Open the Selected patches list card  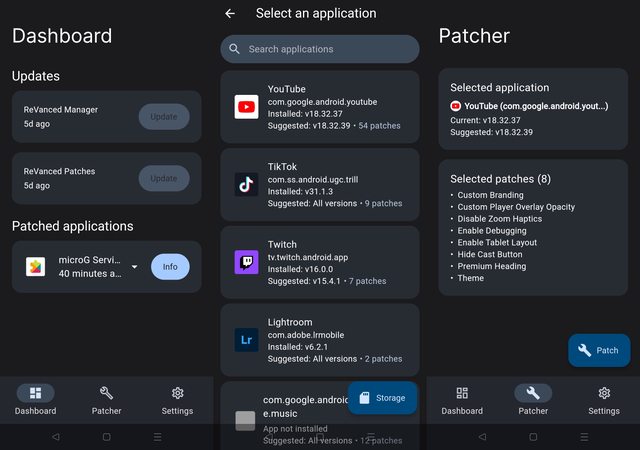tap(533, 227)
